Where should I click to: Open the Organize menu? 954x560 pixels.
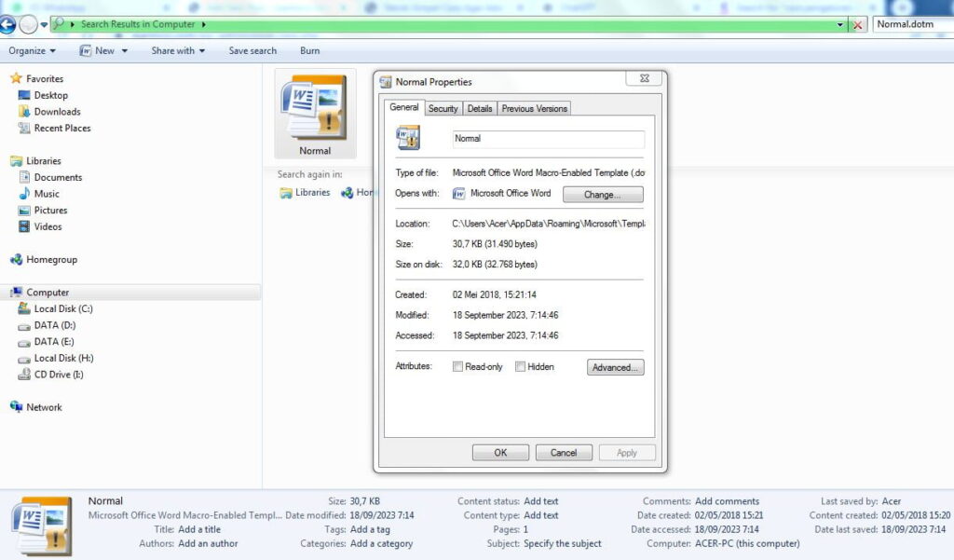pos(33,50)
